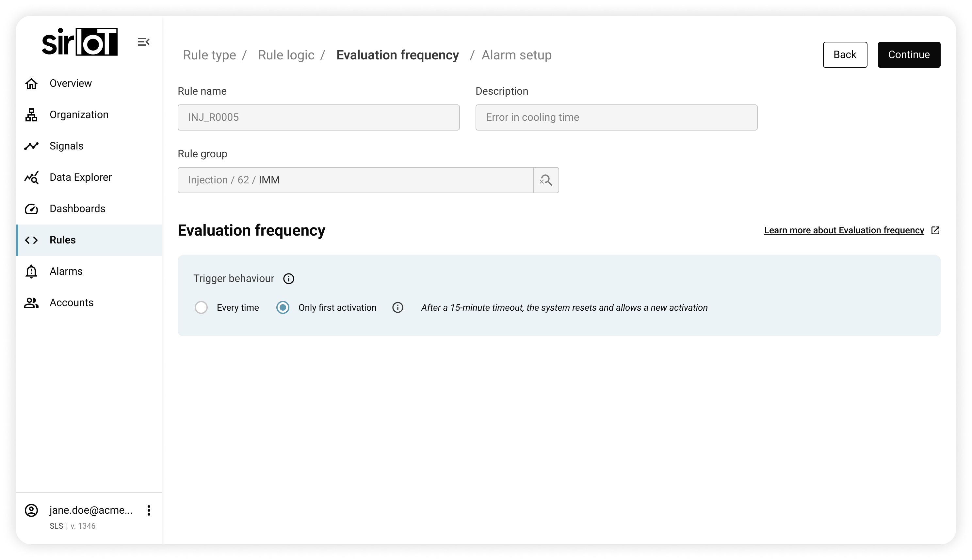Click info icon beside Only first activation

[397, 308]
